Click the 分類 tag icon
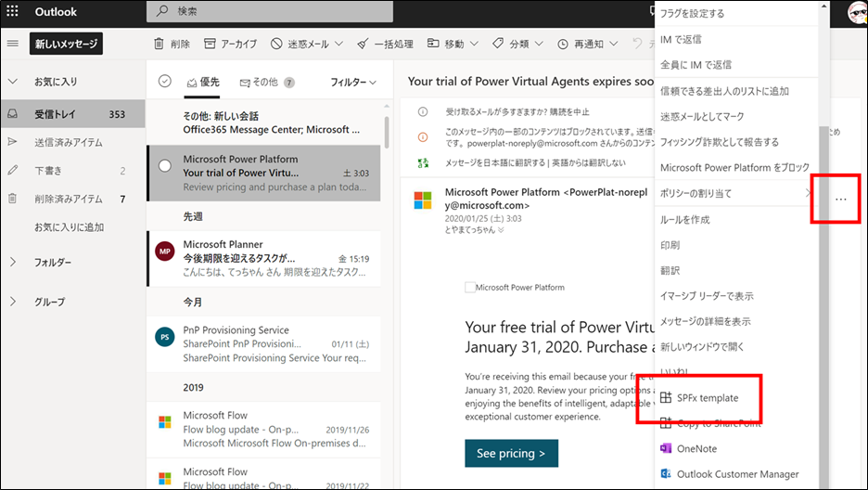Image resolution: width=868 pixels, height=490 pixels. pyautogui.click(x=498, y=44)
